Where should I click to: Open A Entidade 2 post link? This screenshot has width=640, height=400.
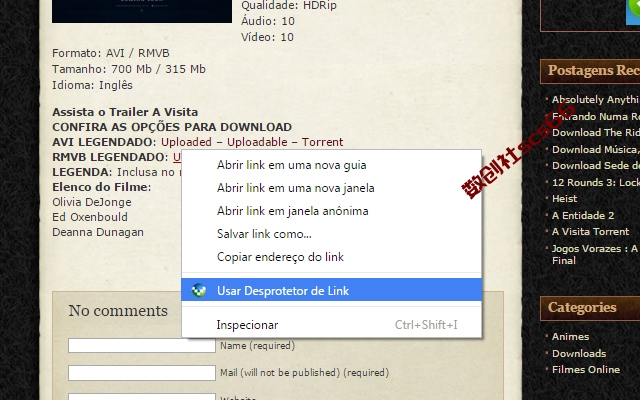[583, 216]
